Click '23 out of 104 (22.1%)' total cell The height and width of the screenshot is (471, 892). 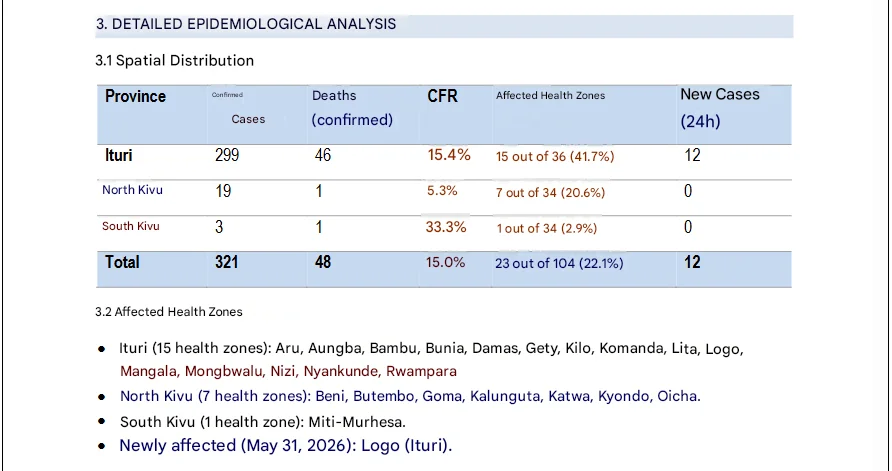559,263
